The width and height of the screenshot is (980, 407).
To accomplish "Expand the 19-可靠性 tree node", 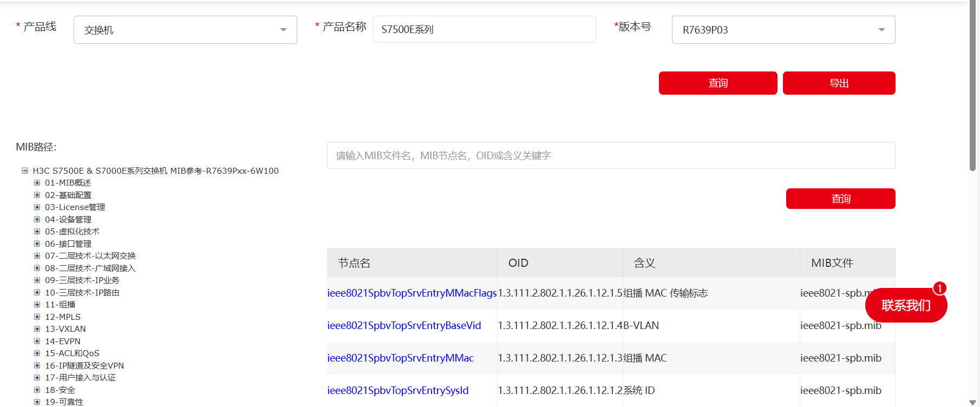I will [37, 402].
